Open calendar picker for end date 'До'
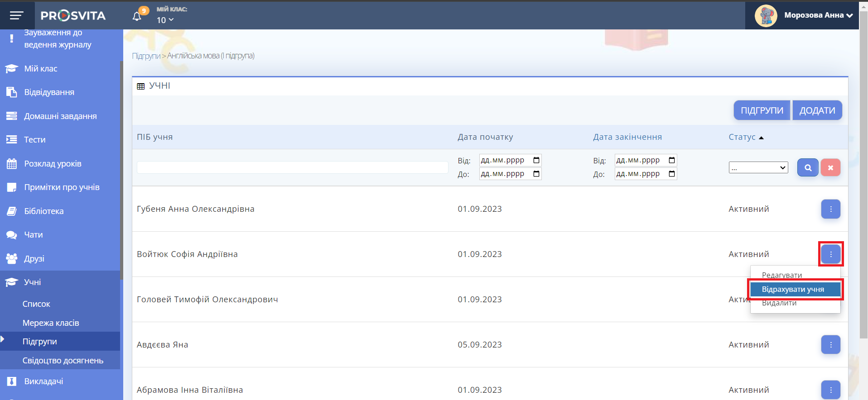 pyautogui.click(x=672, y=174)
